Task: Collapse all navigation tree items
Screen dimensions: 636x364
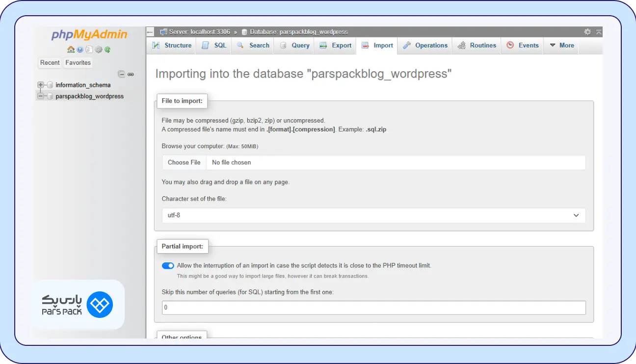Action: click(121, 74)
